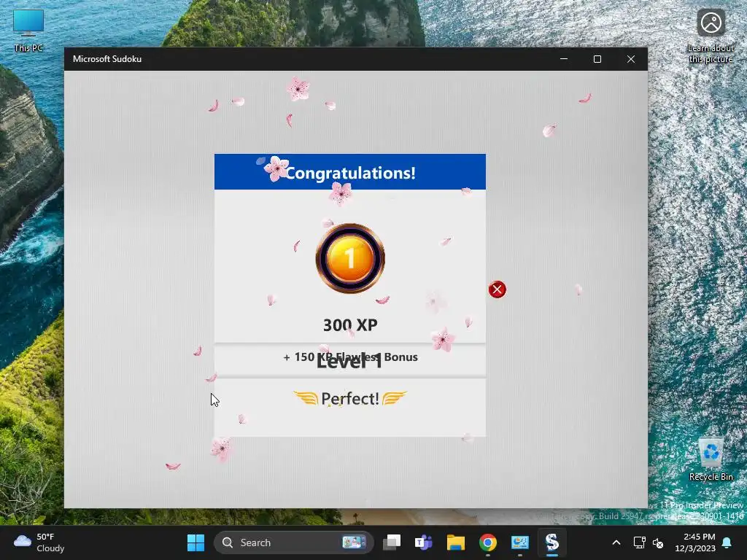Click the gold level 1 medal badge
This screenshot has width=747, height=560.
pos(350,258)
